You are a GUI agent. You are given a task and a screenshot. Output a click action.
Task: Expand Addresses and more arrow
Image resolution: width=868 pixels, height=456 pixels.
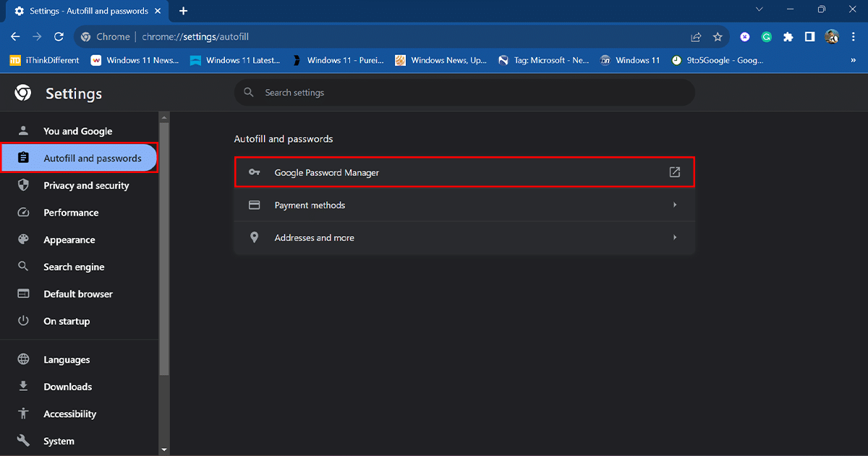point(674,237)
